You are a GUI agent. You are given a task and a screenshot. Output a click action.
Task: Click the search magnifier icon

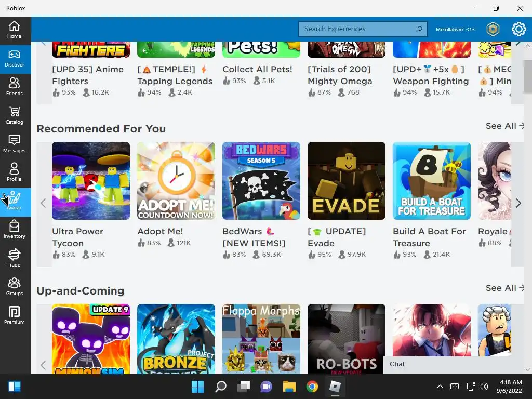[419, 29]
